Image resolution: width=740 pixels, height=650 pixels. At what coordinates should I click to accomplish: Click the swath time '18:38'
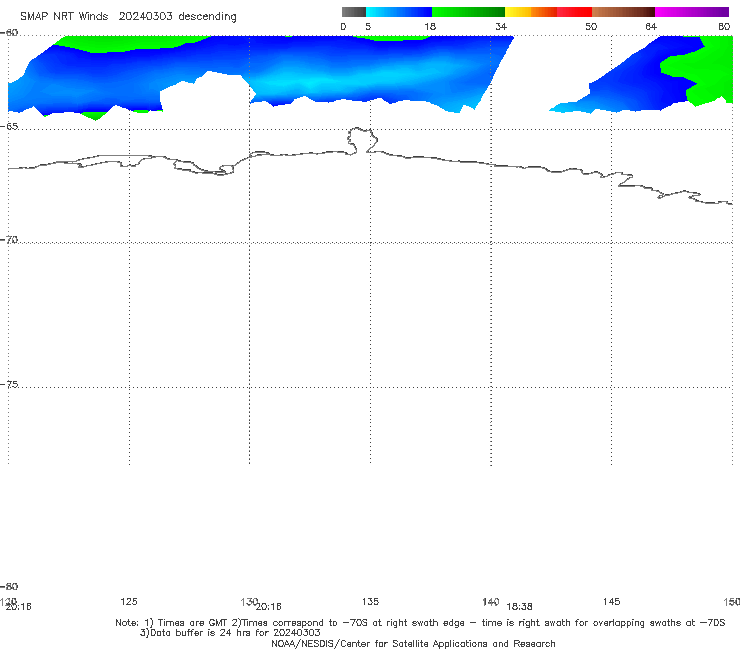tap(519, 607)
